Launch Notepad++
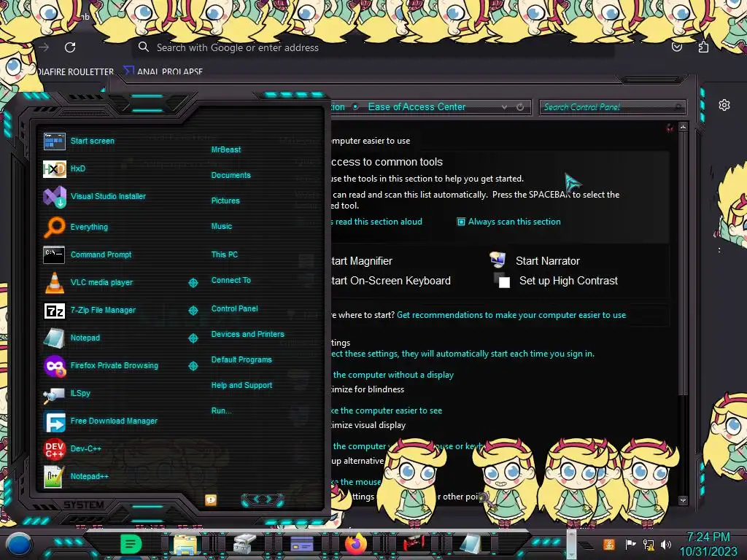This screenshot has width=747, height=560. pos(76,477)
